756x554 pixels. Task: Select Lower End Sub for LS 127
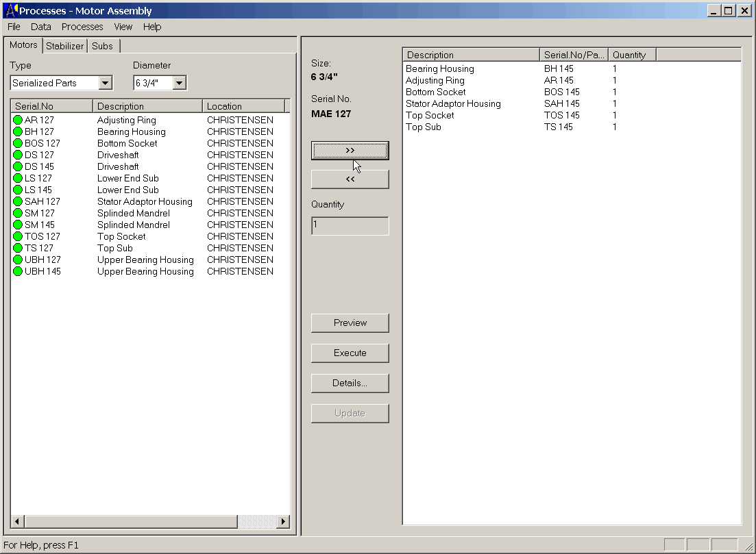(x=128, y=178)
